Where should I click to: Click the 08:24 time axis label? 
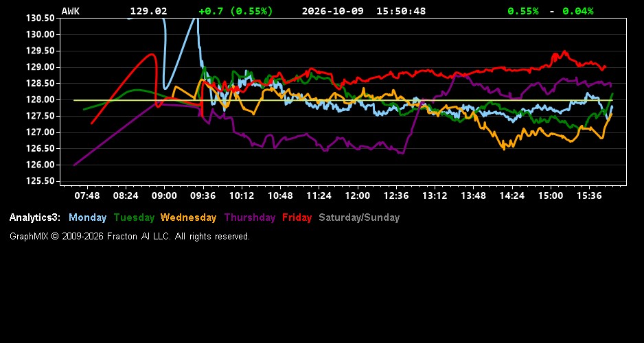(x=126, y=196)
